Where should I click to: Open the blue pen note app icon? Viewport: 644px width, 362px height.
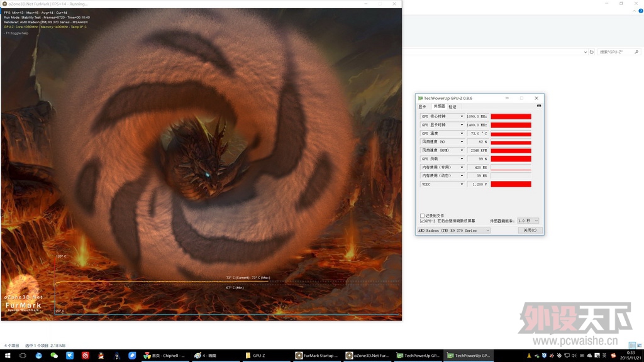click(x=132, y=356)
